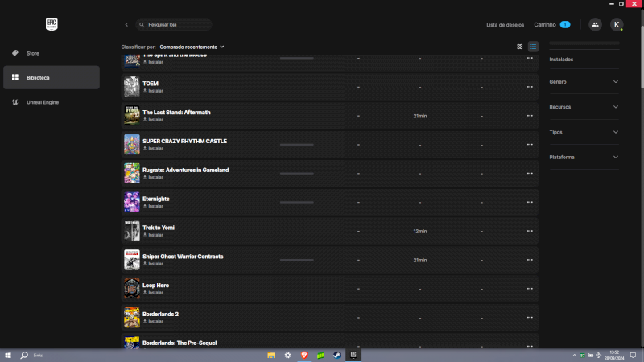644x362 pixels.
Task: Open the notifications center icon
Action: coord(633,356)
